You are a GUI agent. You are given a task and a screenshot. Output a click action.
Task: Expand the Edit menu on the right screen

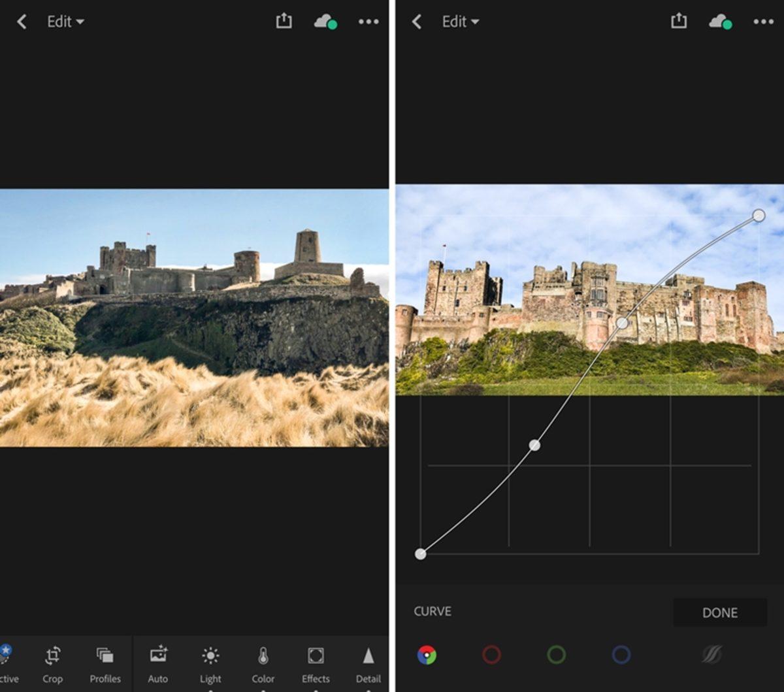[460, 21]
